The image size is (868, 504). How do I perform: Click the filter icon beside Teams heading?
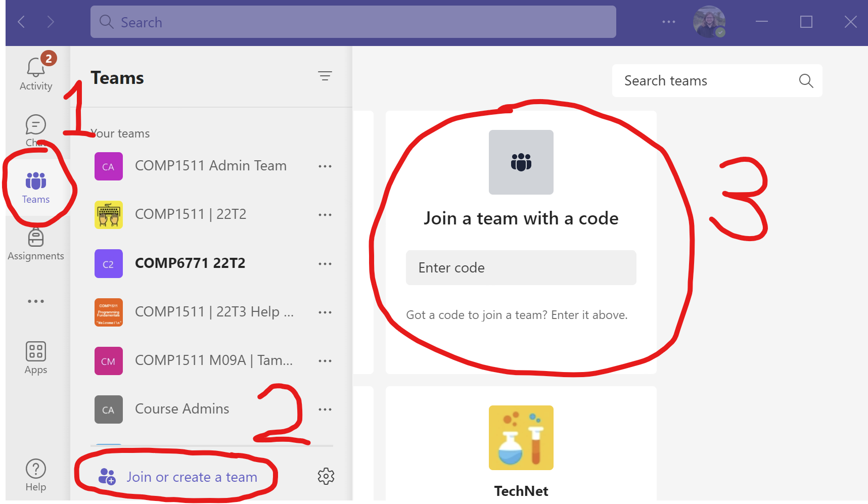pos(325,76)
